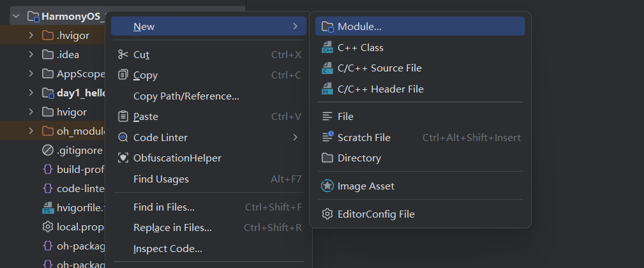Select the build-profile JSON file
The image size is (644, 268).
52,169
